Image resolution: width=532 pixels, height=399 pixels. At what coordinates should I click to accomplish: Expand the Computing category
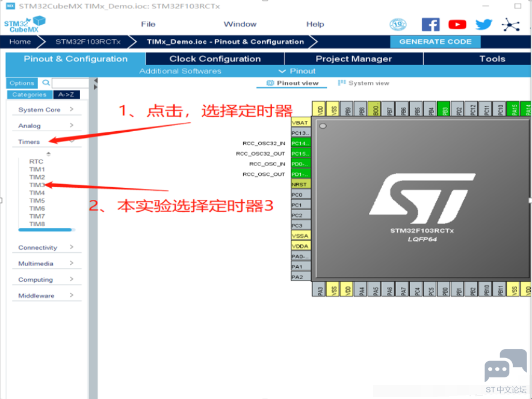(46, 280)
